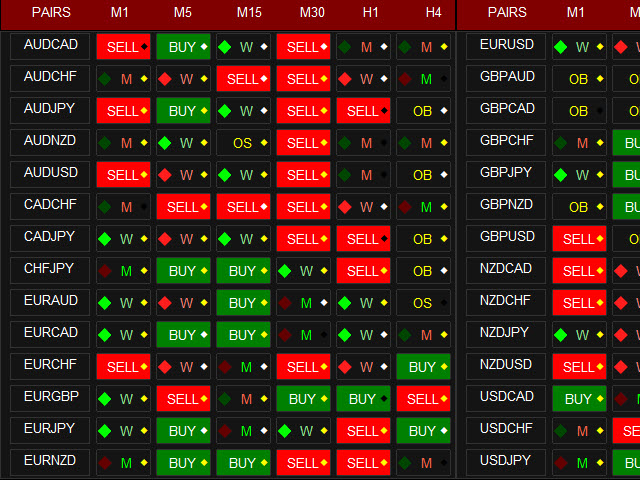Click GBPCAD M1 OB cell
The image size is (640, 480).
579,111
